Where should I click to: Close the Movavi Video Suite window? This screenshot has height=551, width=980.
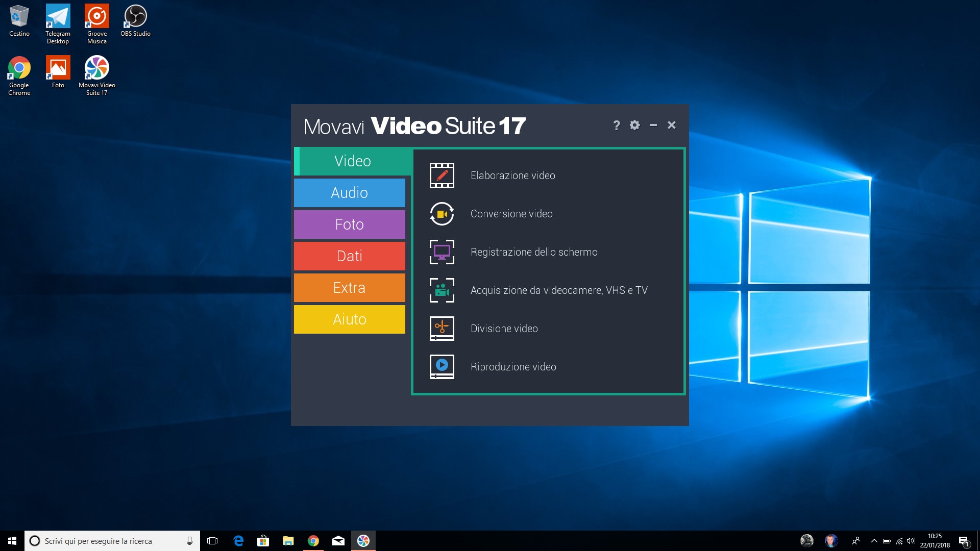(x=672, y=125)
